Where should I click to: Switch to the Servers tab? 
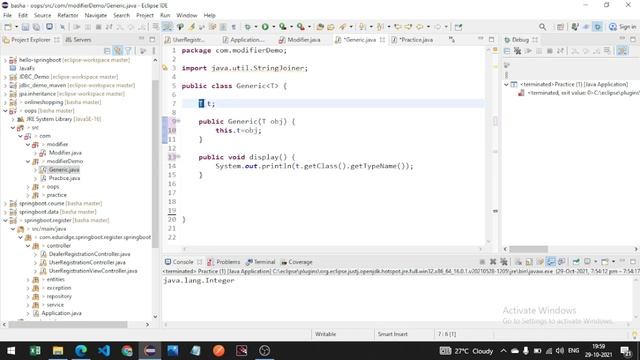point(78,40)
